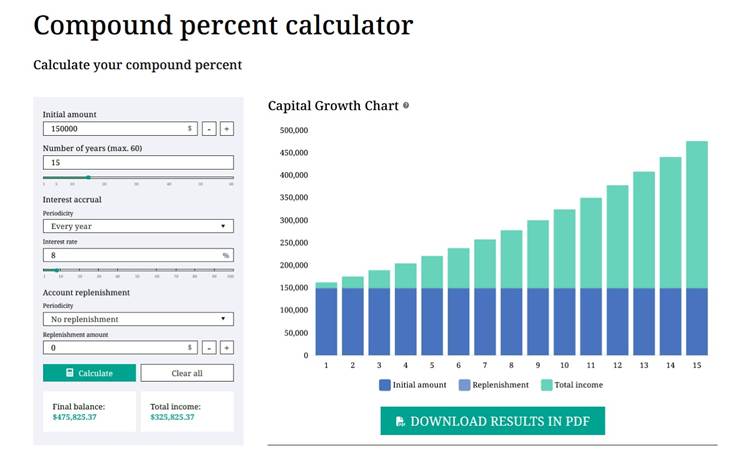Click the plus button for Initial amount

coord(227,129)
